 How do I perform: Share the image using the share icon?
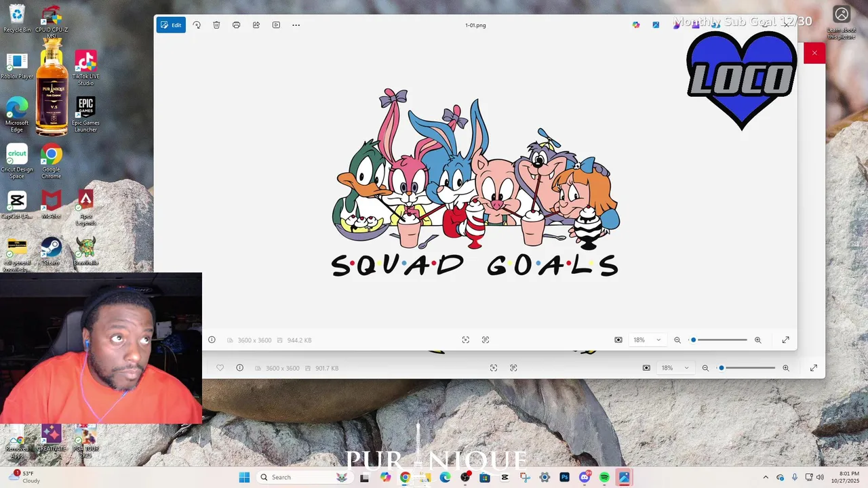(256, 25)
